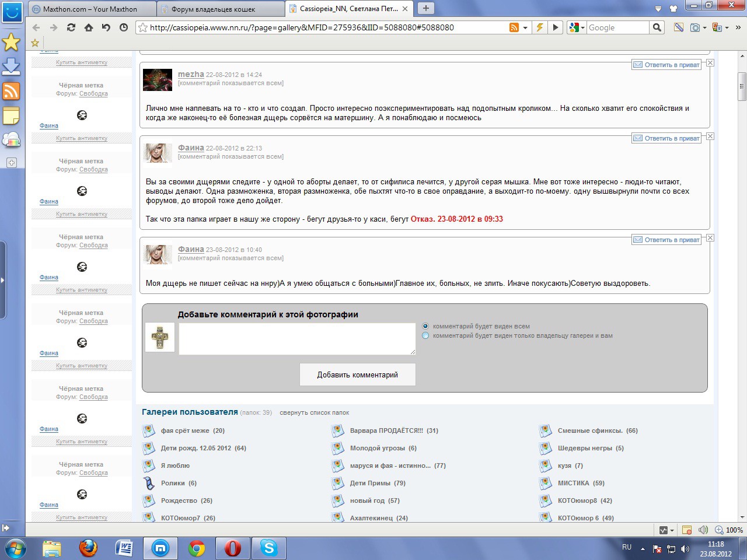Expand the snapshot camera dropdown

click(x=704, y=27)
